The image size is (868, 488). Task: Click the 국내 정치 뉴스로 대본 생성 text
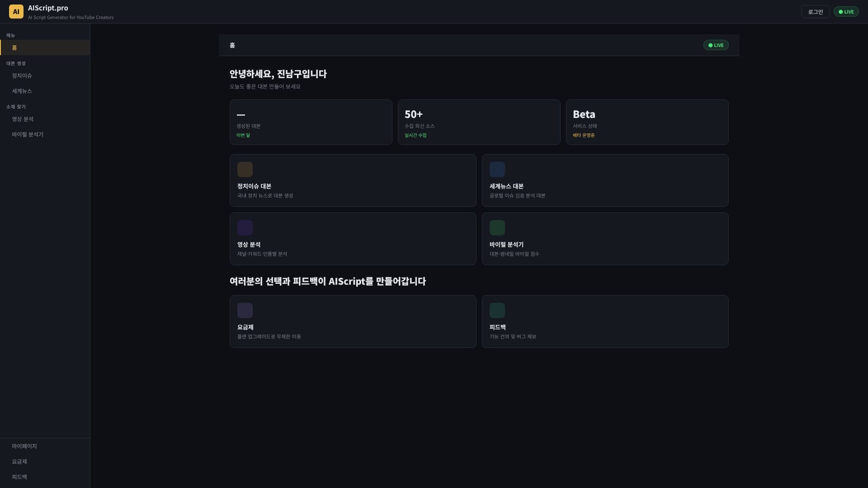pyautogui.click(x=265, y=196)
